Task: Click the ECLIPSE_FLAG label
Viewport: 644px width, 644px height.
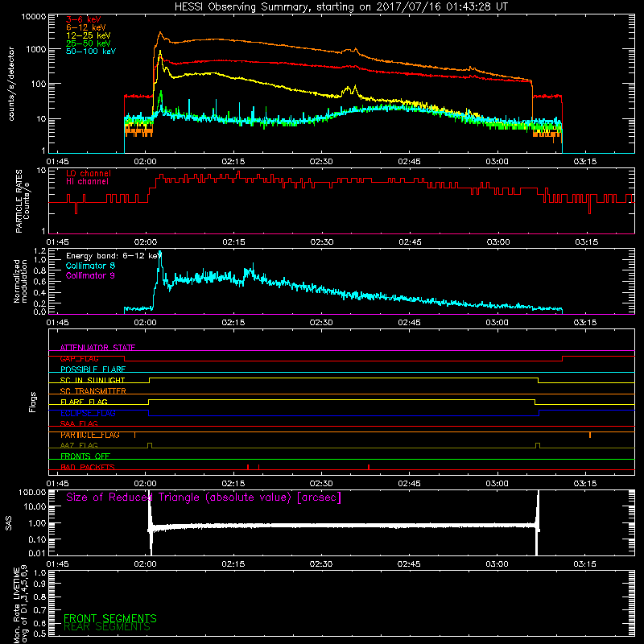Action: pos(88,413)
